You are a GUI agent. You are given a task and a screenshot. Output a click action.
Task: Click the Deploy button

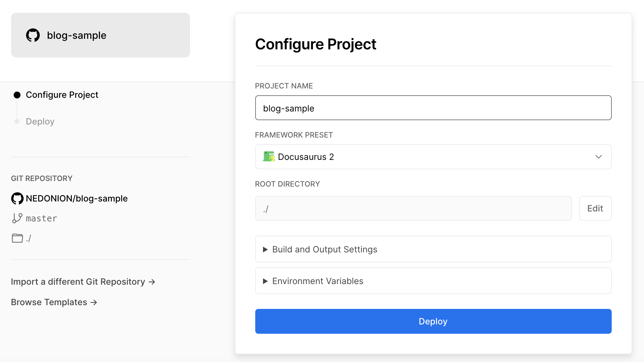pyautogui.click(x=433, y=321)
